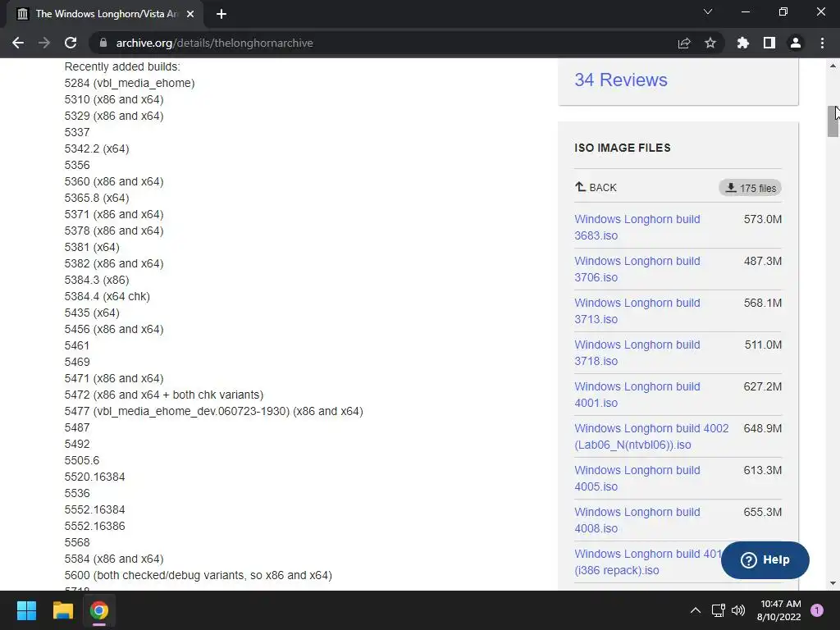The height and width of the screenshot is (630, 840).
Task: Click the '5472 (x86 and x64 + both chk variants)' line
Action: click(x=164, y=395)
